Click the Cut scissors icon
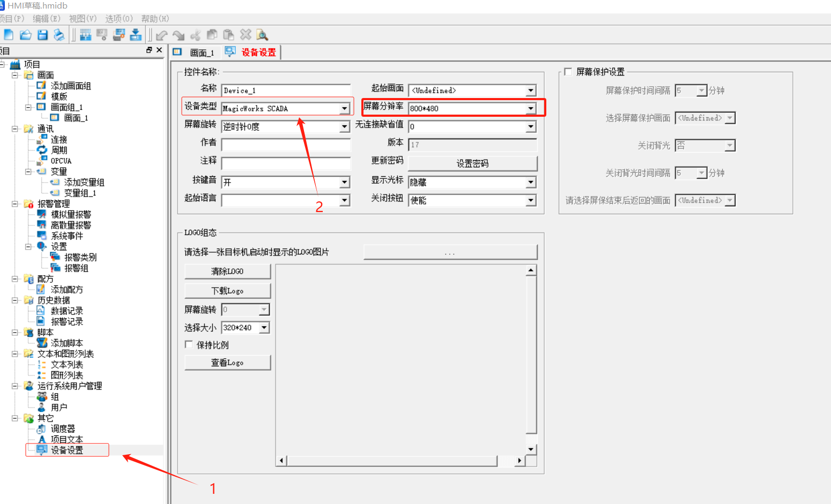The height and width of the screenshot is (504, 831). 195,35
